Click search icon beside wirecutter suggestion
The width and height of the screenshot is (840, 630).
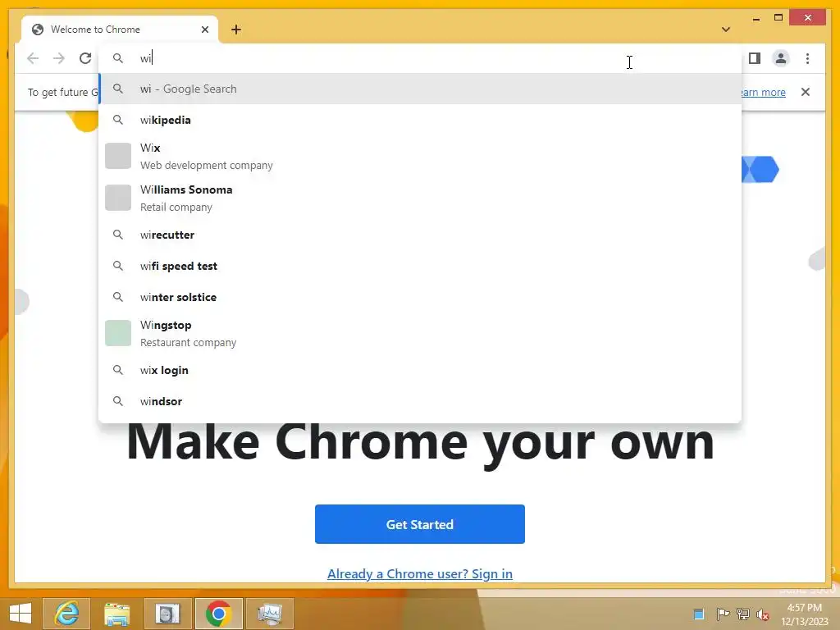pyautogui.click(x=118, y=235)
